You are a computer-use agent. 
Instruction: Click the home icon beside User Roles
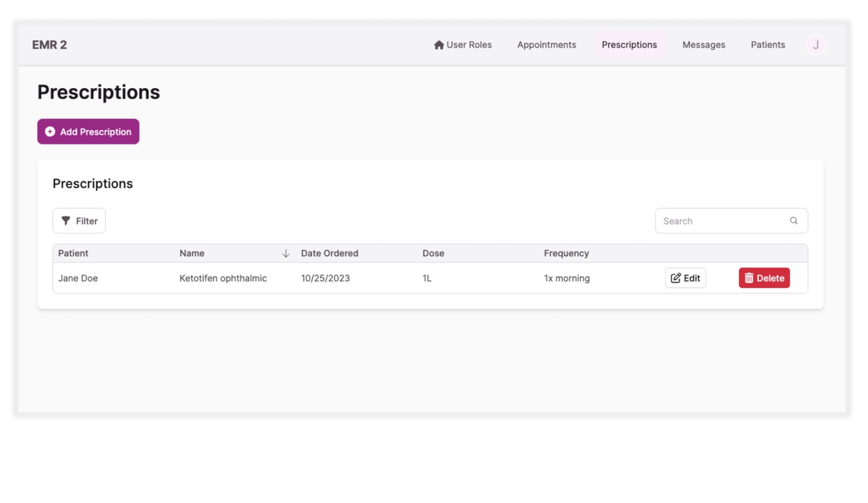coord(439,45)
